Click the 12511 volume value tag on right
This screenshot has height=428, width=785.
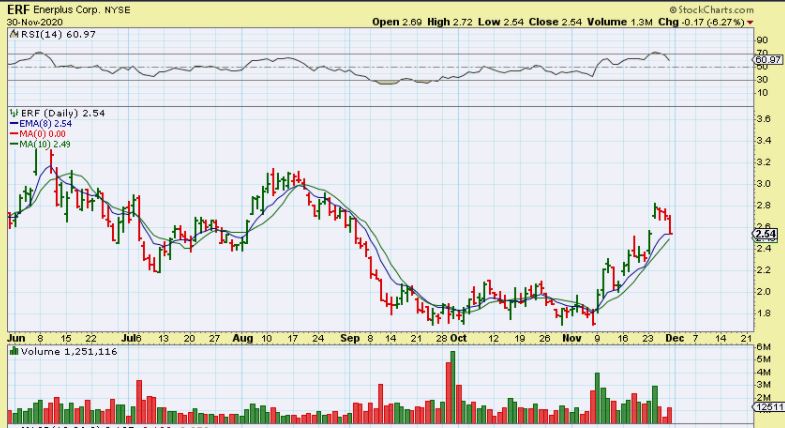[x=770, y=407]
